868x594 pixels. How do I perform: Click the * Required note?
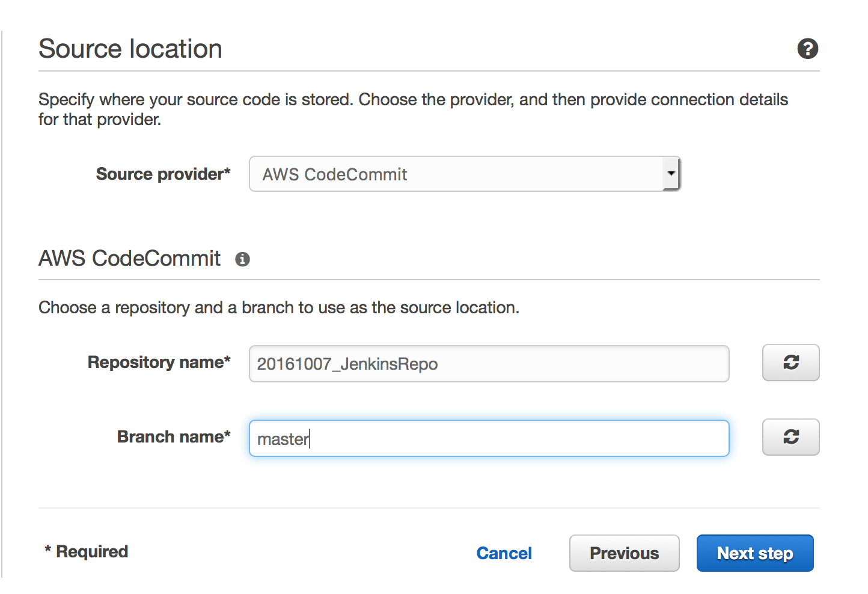click(x=86, y=551)
